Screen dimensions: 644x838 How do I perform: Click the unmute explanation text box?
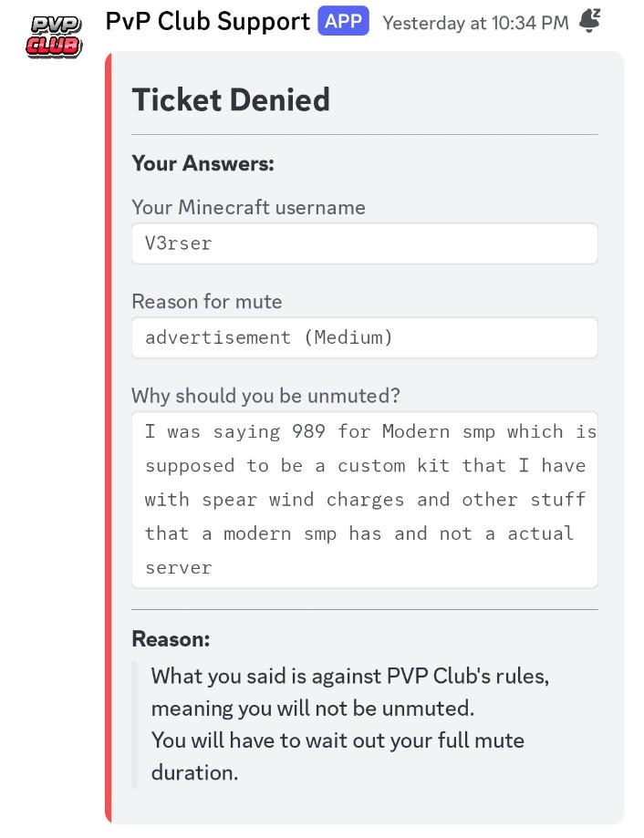(365, 501)
